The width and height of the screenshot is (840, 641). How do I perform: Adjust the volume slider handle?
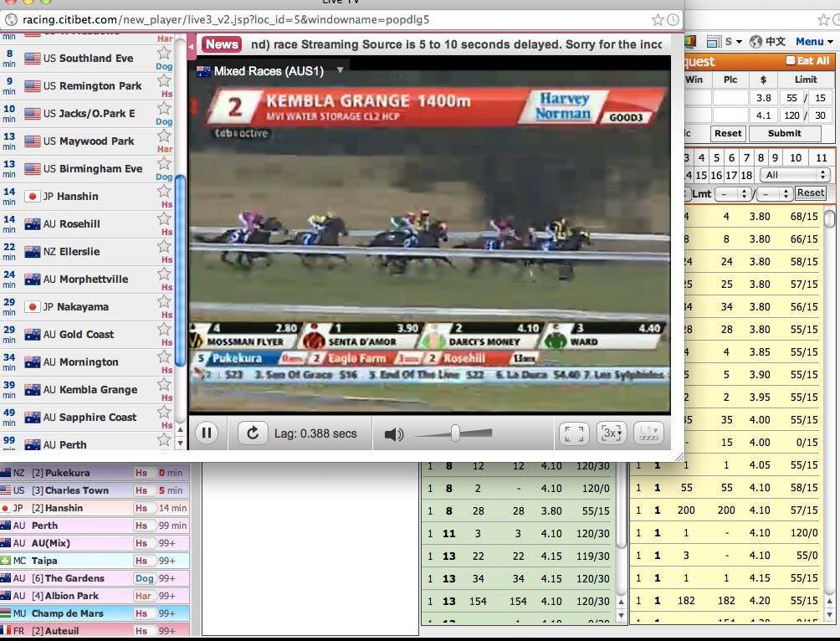coord(455,433)
